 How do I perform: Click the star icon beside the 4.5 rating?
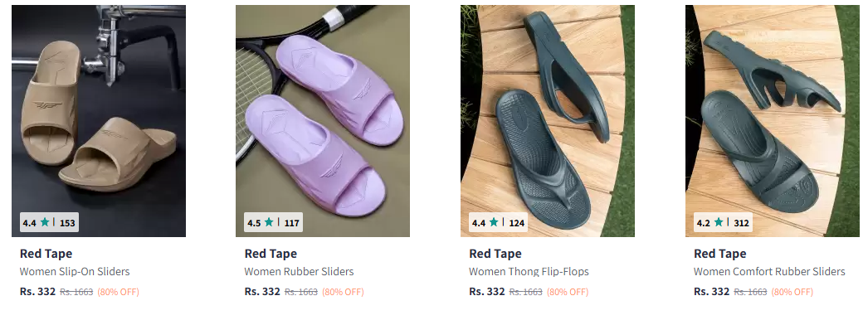(269, 222)
